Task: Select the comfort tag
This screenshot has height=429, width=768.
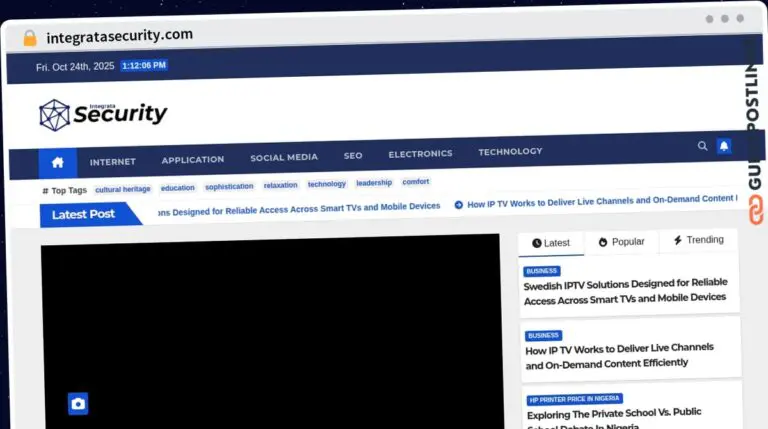Action: coord(416,182)
